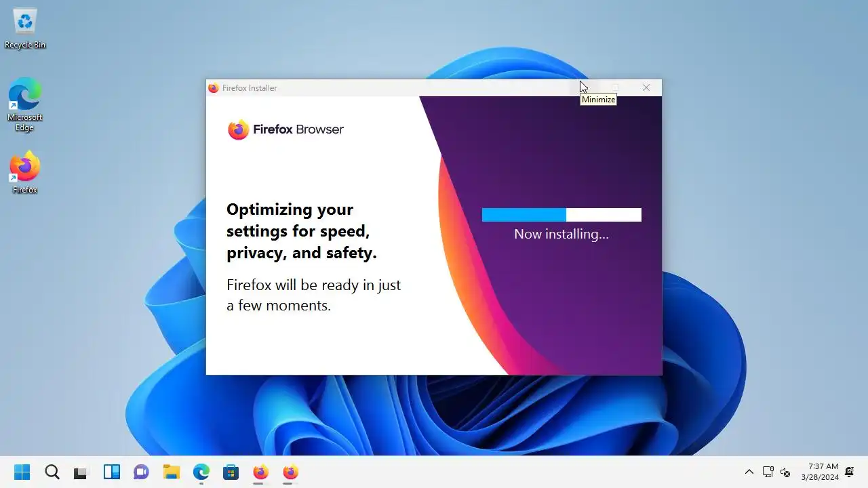Open the Firefox desktop shortcut
Image resolution: width=868 pixels, height=488 pixels.
pos(25,172)
